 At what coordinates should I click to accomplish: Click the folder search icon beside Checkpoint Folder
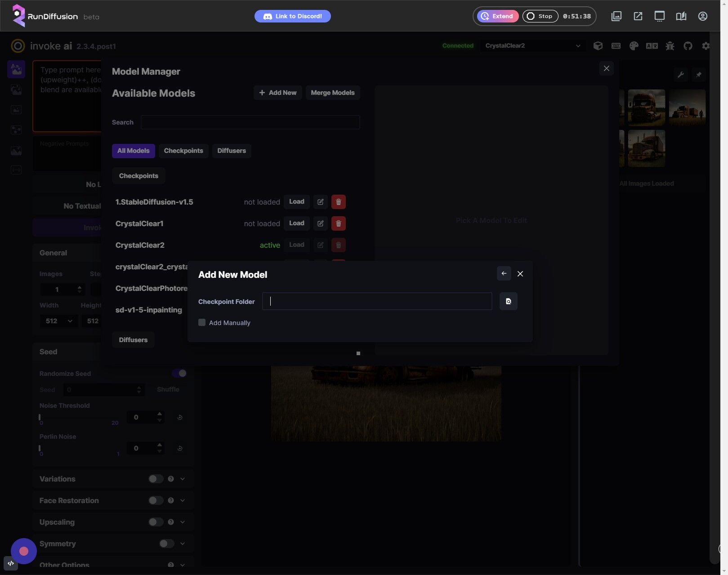click(508, 301)
